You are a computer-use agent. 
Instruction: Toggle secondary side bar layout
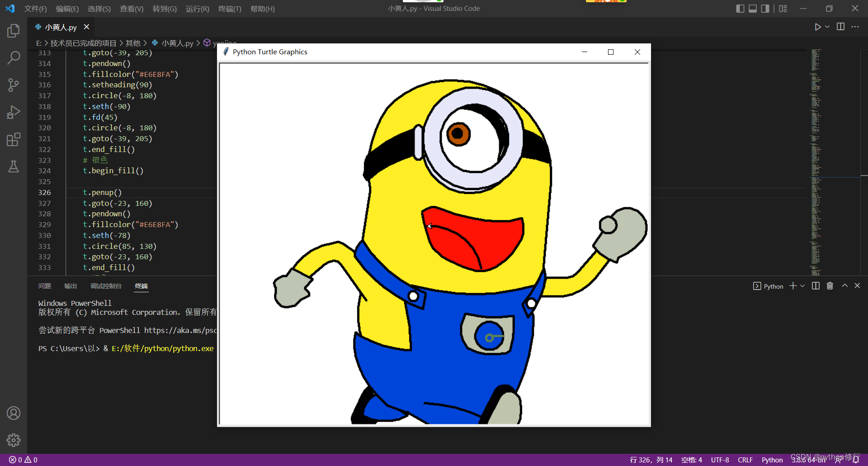pyautogui.click(x=765, y=9)
